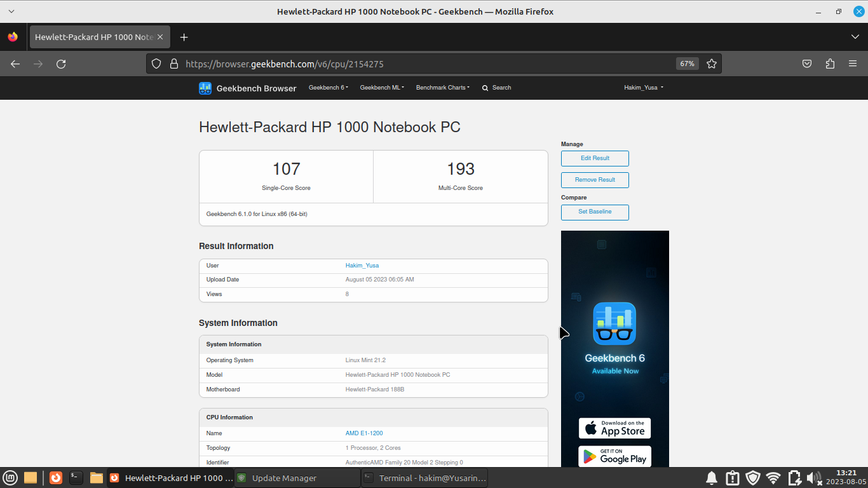Close the Hewlett-Packard HP 1000 browser tab

pos(160,37)
